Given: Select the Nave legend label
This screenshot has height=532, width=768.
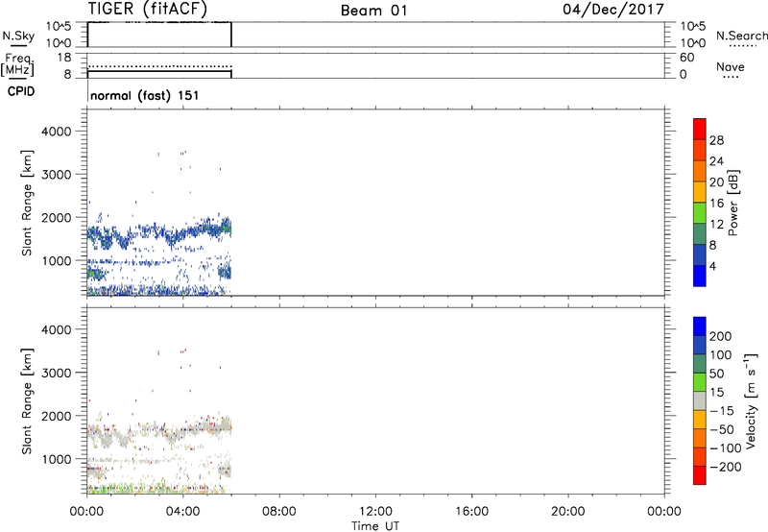Looking at the screenshot, I should tap(730, 66).
